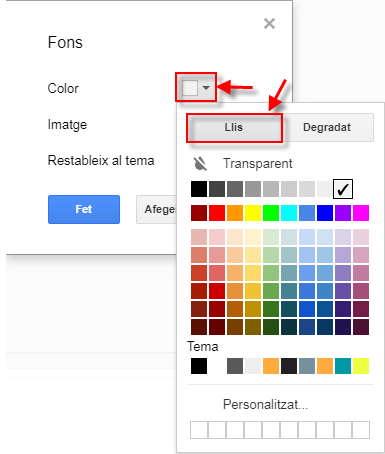Select the magenta swatch in bright row
Screen dimensions: 385x454
361,213
